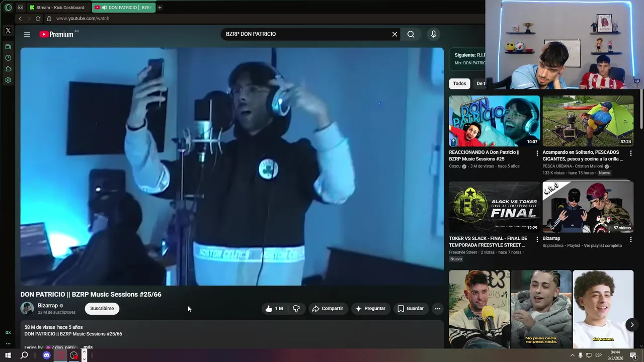Expand description with ...más
The image size is (644, 362).
tap(88, 347)
